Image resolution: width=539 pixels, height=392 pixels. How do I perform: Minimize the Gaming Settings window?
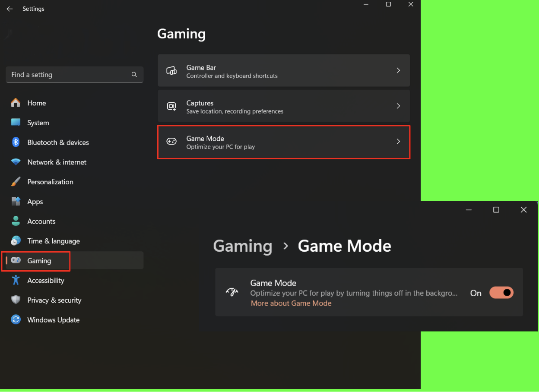366,4
